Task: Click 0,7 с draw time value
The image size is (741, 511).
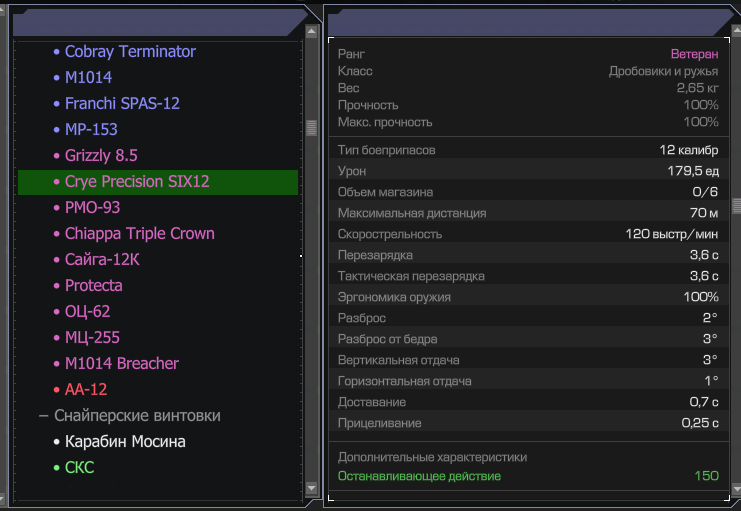Action: pos(704,402)
